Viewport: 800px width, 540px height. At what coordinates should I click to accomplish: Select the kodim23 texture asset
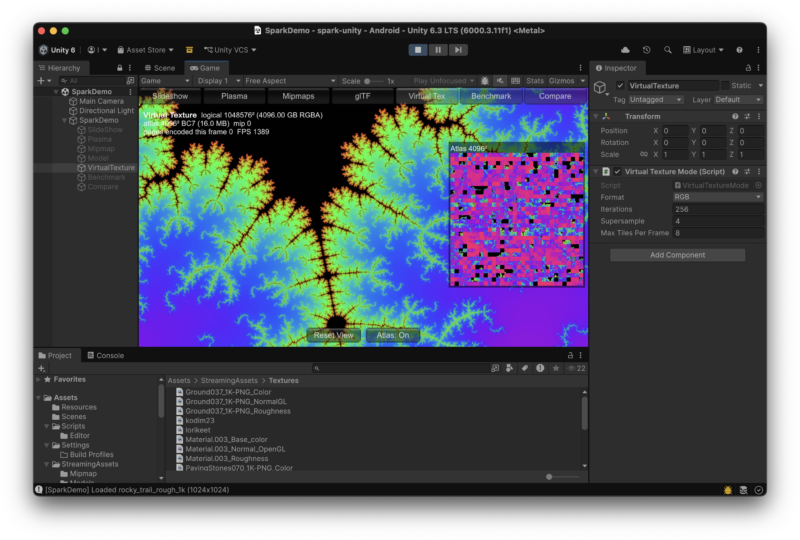[x=199, y=421]
